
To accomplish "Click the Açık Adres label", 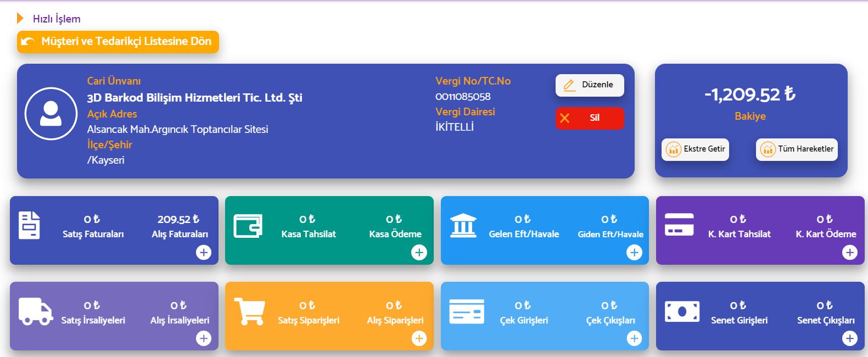I will [x=112, y=114].
